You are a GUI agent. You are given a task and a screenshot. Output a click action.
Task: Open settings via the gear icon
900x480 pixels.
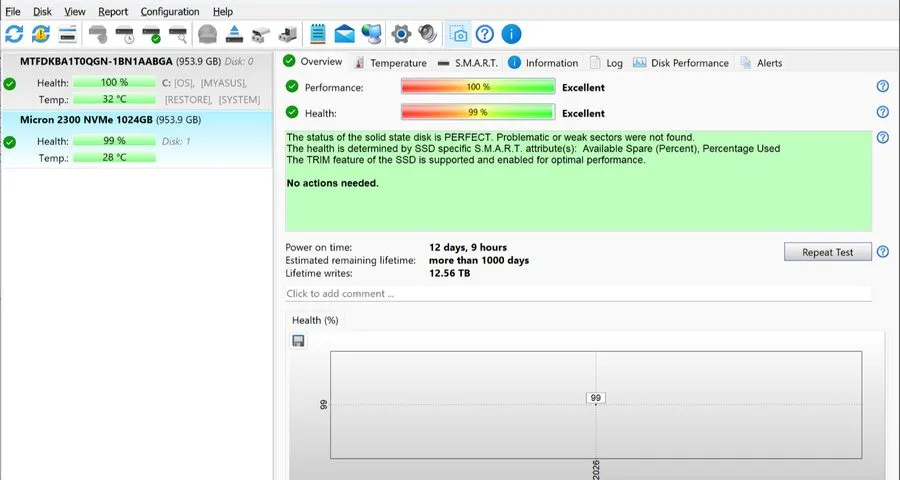401,34
